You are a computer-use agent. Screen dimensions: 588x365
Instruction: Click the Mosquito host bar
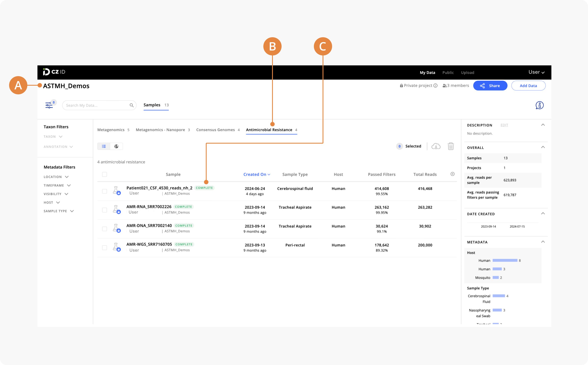click(495, 278)
